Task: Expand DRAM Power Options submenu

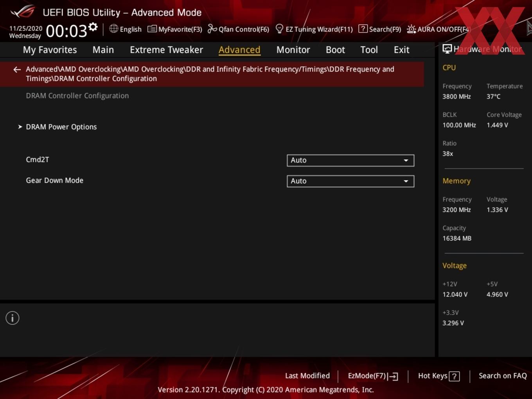Action: pos(61,127)
